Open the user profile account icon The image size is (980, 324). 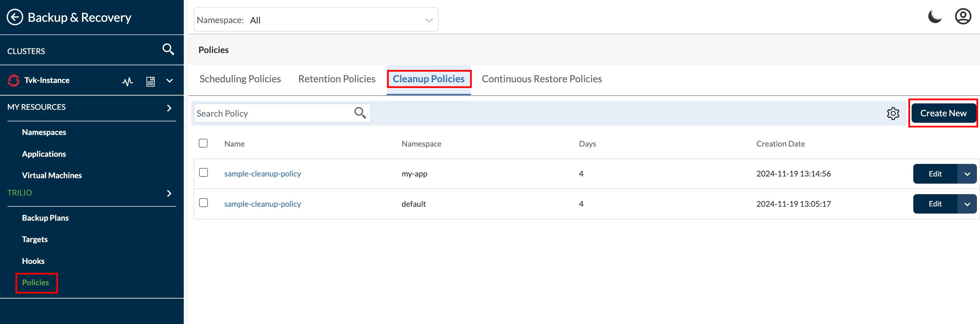pos(963,17)
